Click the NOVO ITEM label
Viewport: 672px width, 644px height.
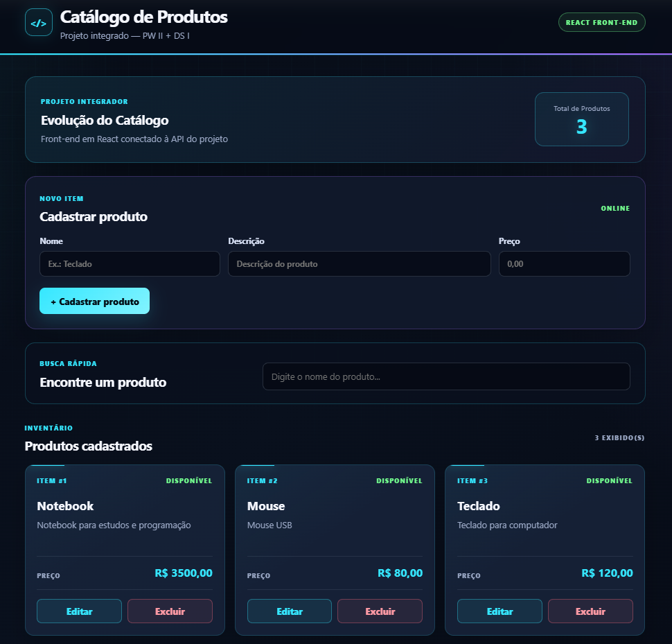click(62, 198)
